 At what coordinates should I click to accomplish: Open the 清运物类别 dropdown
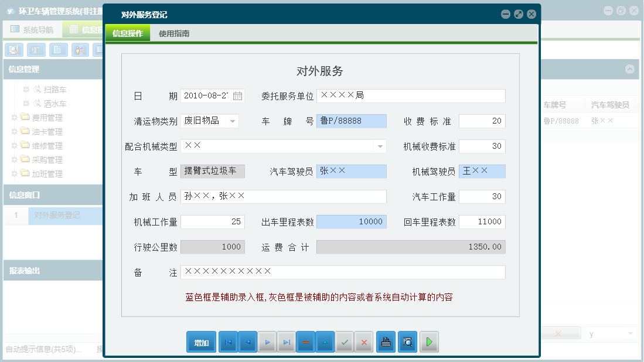click(233, 121)
